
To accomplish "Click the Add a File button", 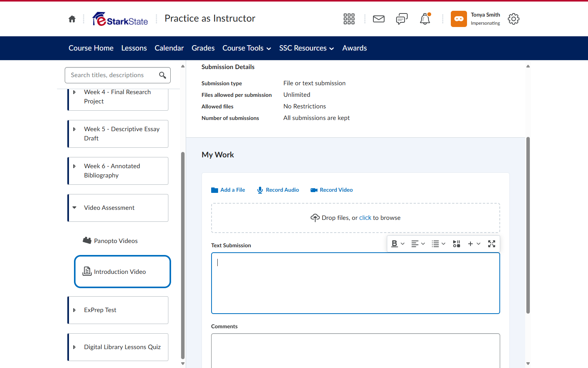I will (x=228, y=190).
